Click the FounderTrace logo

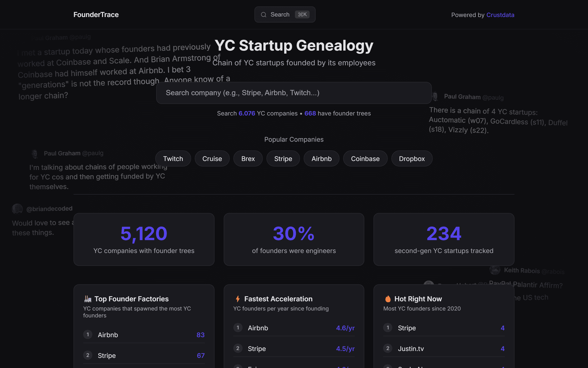(x=96, y=14)
